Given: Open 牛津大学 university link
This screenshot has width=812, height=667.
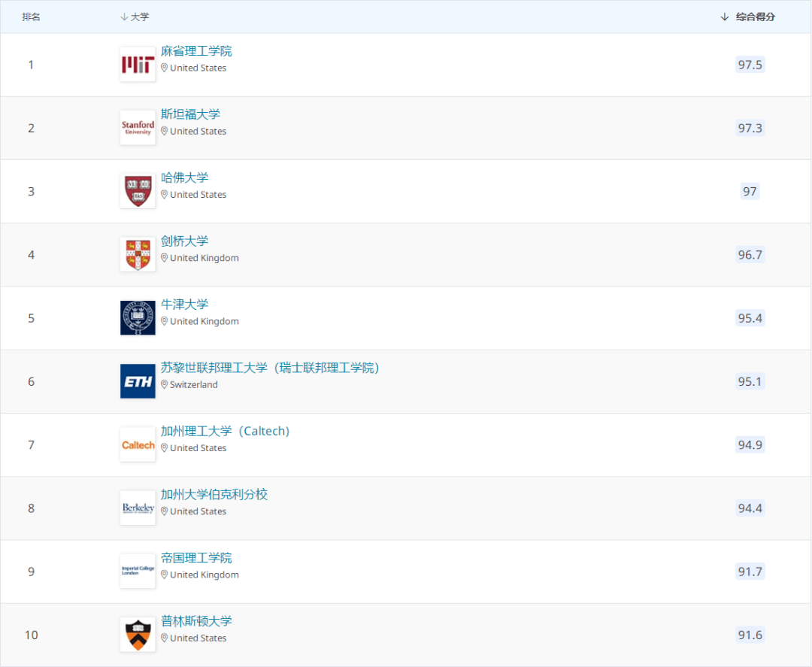Looking at the screenshot, I should (x=184, y=304).
